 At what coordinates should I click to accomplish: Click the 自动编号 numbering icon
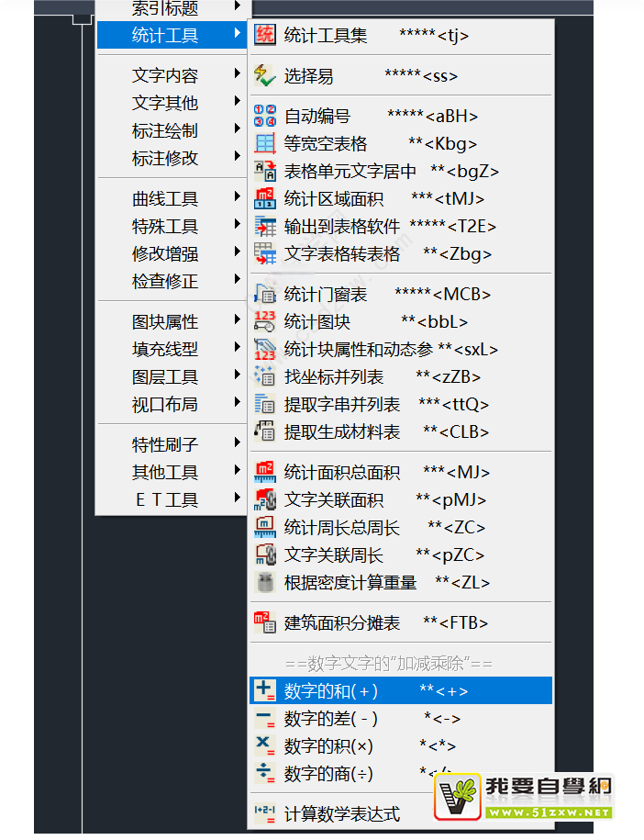(264, 116)
